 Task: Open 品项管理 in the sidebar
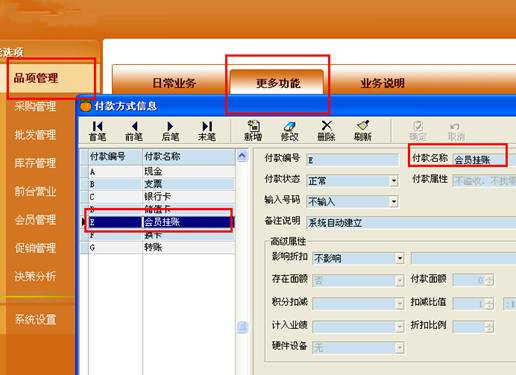coord(36,78)
